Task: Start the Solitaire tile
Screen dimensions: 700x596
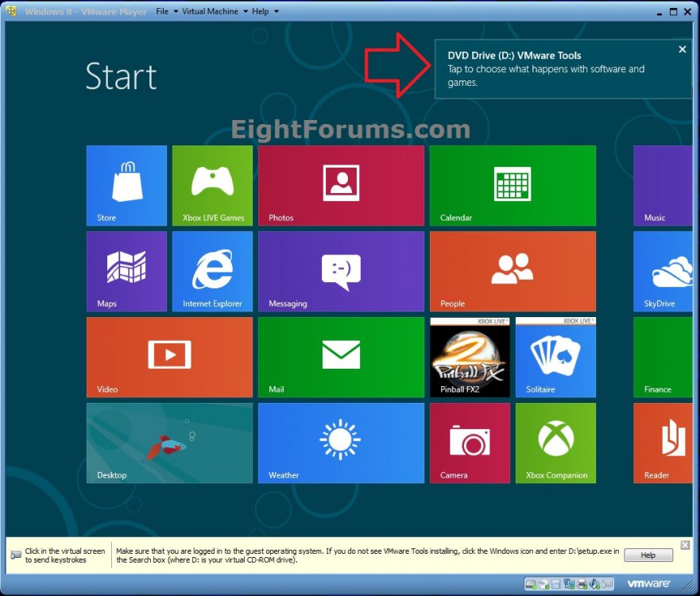Action: click(x=556, y=357)
